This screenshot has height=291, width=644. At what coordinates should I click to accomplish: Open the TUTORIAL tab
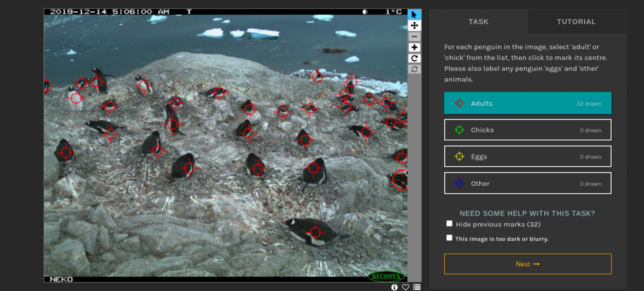[576, 22]
